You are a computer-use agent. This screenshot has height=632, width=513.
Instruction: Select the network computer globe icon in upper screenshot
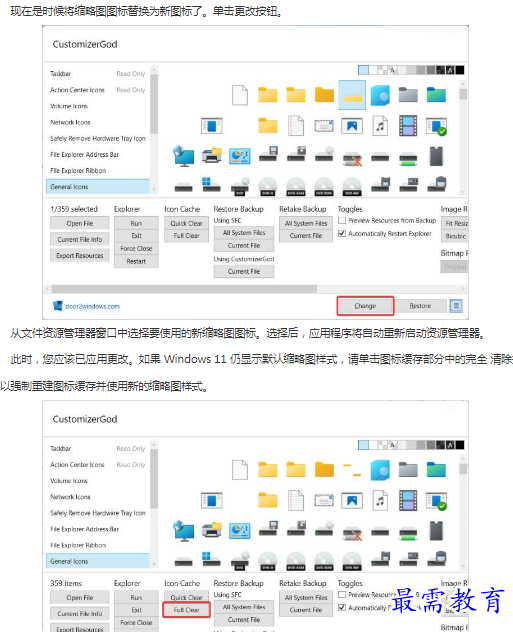click(x=183, y=156)
